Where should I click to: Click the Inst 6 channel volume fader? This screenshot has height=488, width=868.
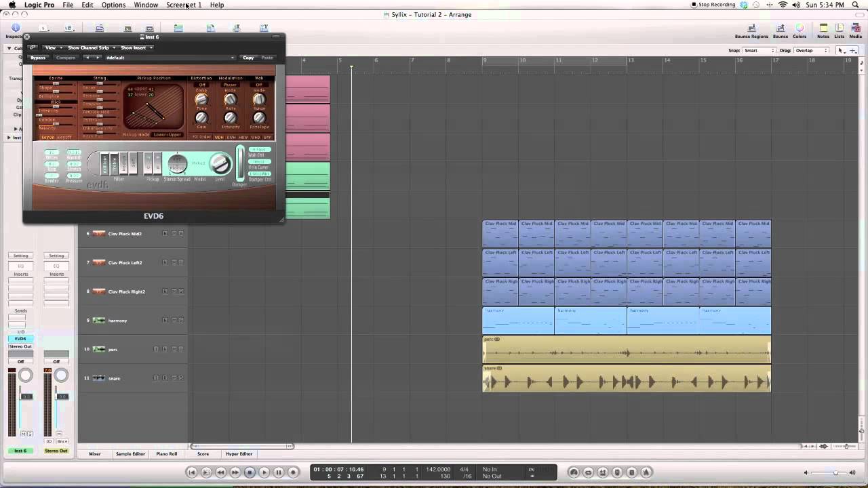(x=26, y=396)
